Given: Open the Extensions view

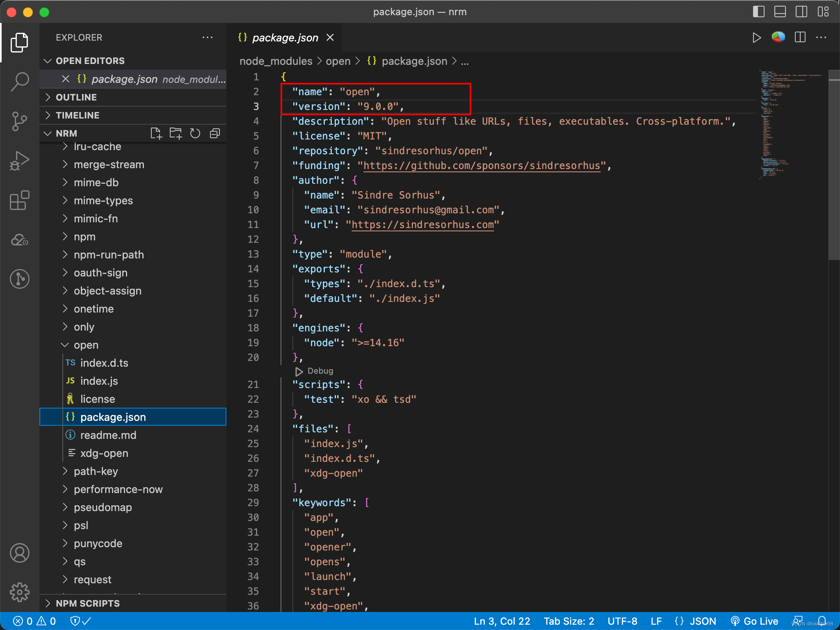Looking at the screenshot, I should 19,200.
